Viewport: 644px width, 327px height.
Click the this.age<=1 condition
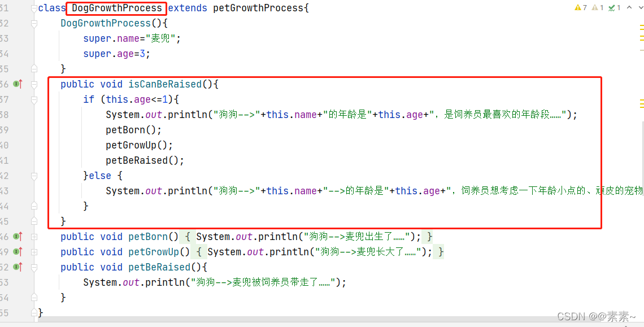pos(136,99)
